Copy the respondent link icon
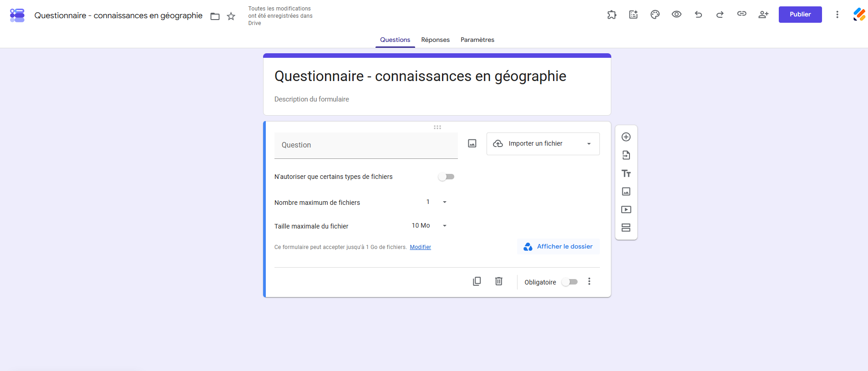Viewport: 868px width, 371px height. 742,14
